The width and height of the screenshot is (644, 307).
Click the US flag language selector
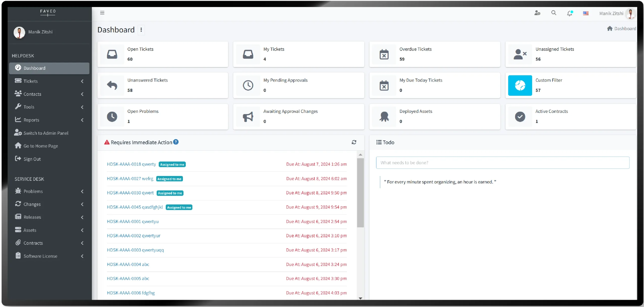[x=586, y=13]
